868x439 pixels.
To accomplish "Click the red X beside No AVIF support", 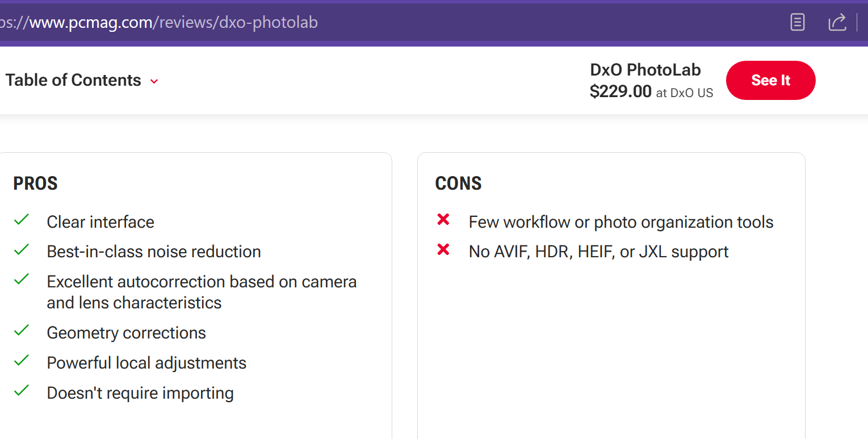I will tap(443, 249).
